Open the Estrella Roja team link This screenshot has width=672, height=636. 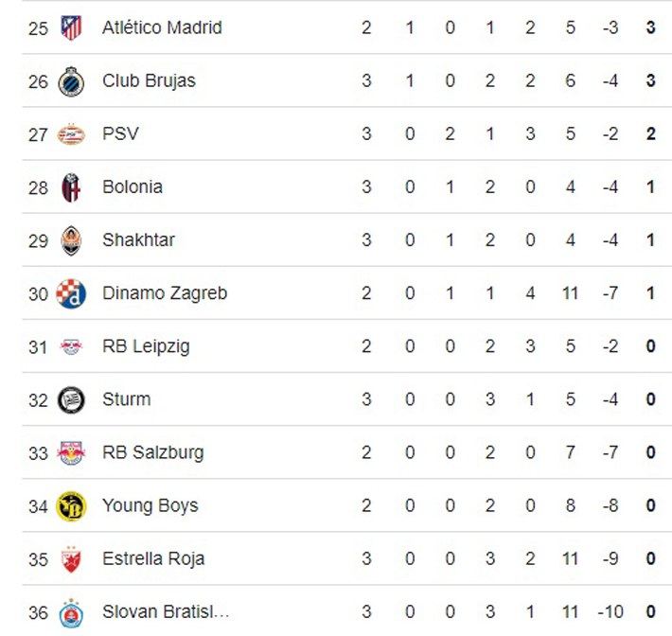pos(154,558)
